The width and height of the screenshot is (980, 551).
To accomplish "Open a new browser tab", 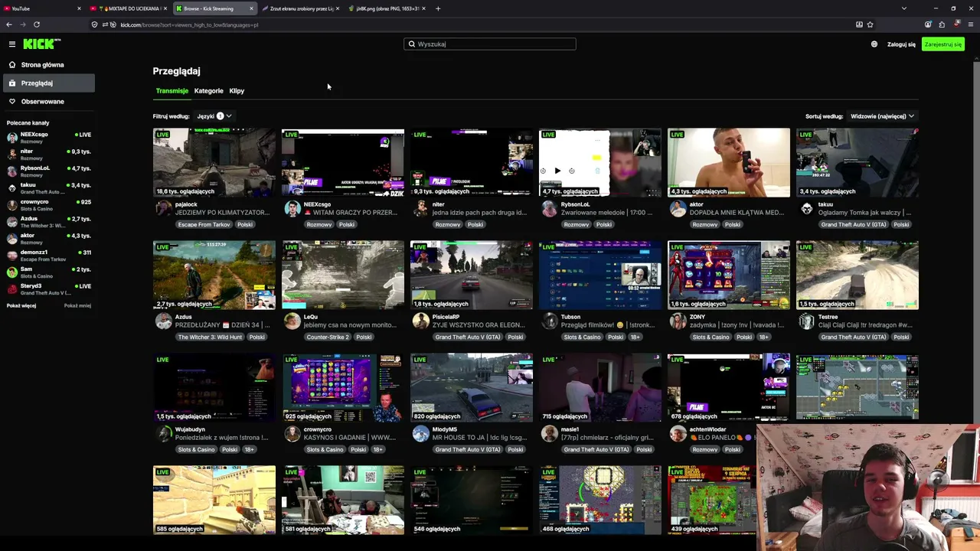I will [x=438, y=8].
